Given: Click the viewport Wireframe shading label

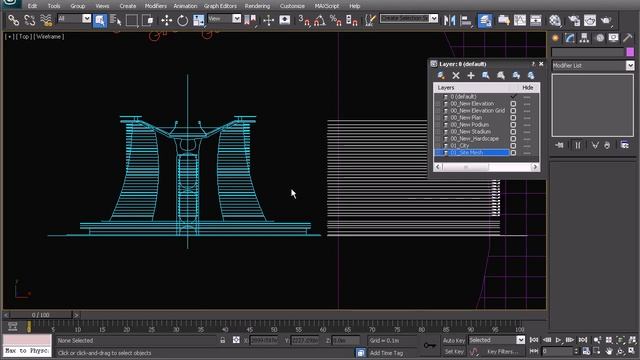Looking at the screenshot, I should coord(50,37).
